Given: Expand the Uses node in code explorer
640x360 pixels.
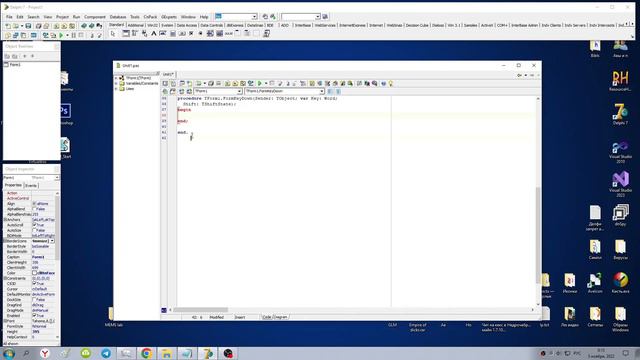Looking at the screenshot, I should click(x=116, y=89).
